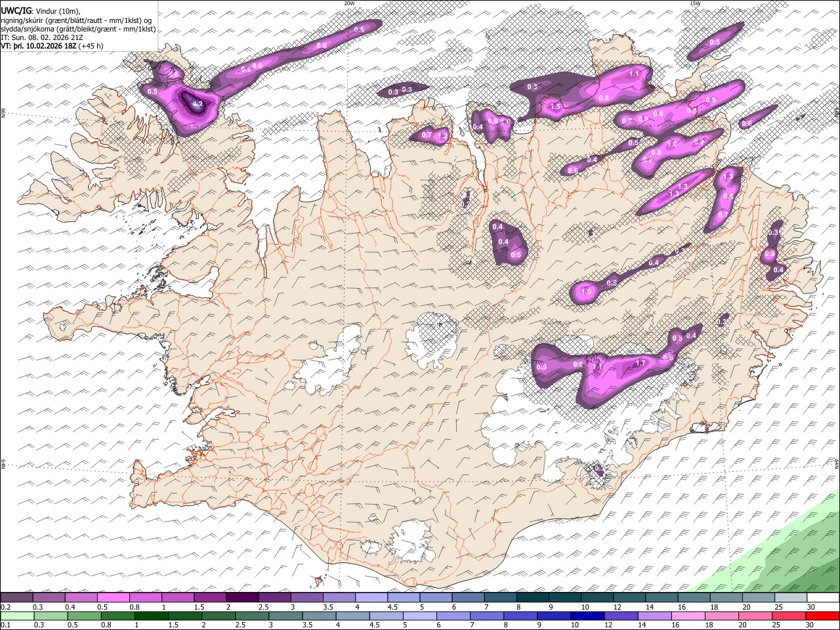840x630 pixels.
Task: Click the "20W" longitude label at map top
Action: (349, 3)
